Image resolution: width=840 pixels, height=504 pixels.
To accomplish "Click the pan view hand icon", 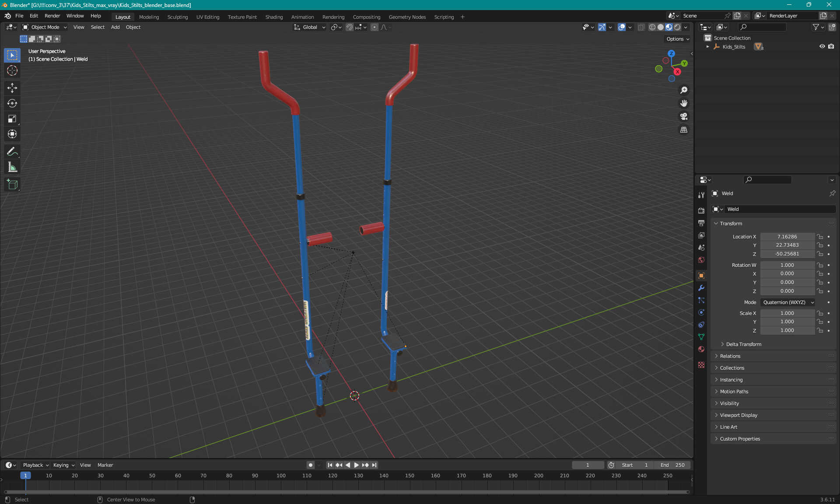I will (684, 103).
